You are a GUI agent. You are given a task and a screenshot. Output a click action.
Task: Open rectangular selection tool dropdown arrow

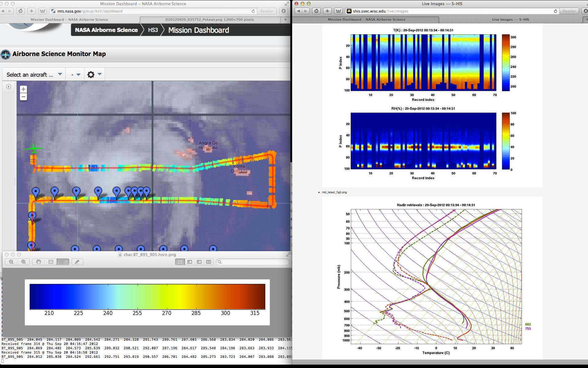tap(66, 262)
